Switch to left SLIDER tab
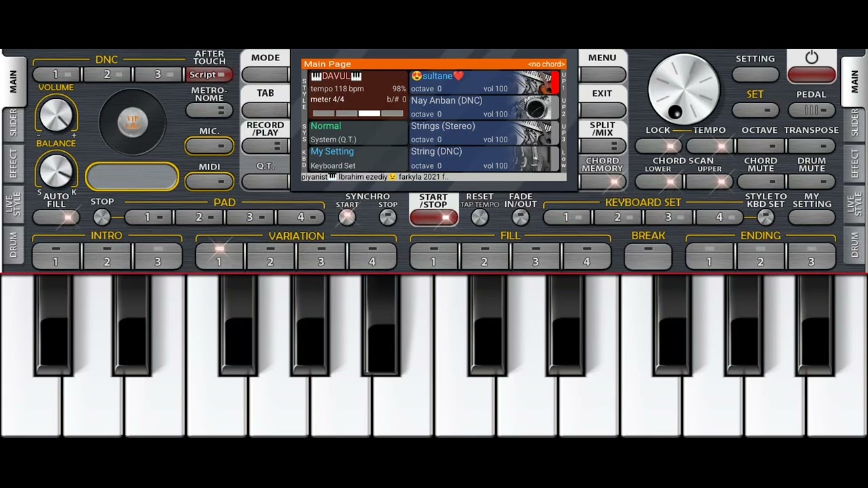The height and width of the screenshot is (488, 868). [13, 127]
